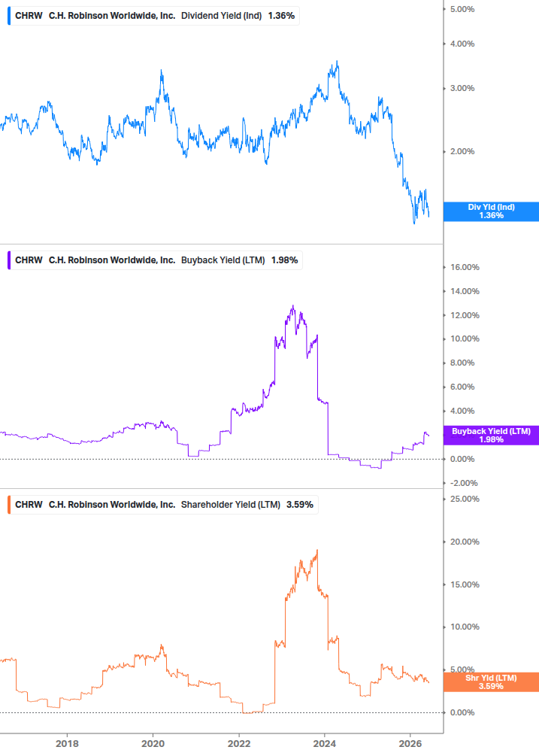The width and height of the screenshot is (539, 756).
Task: Click the 25.00% tick on shareholder yield axis
Action: click(465, 499)
